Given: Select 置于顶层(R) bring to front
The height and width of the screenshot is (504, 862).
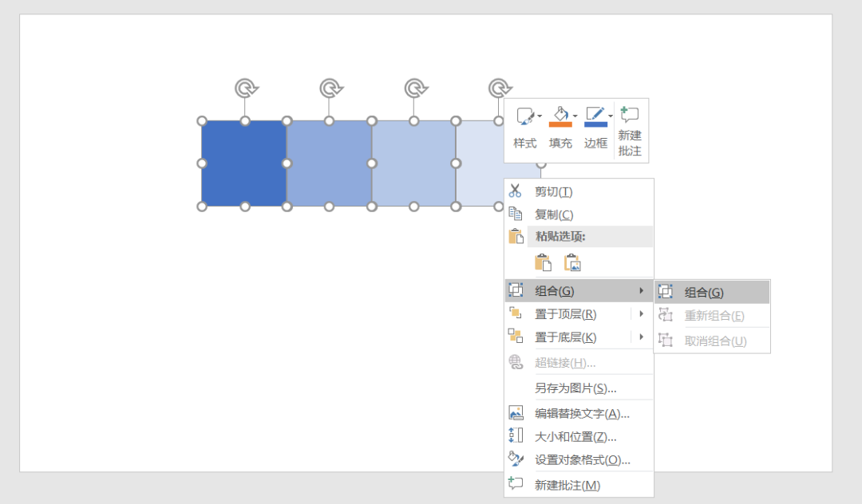Looking at the screenshot, I should [568, 314].
